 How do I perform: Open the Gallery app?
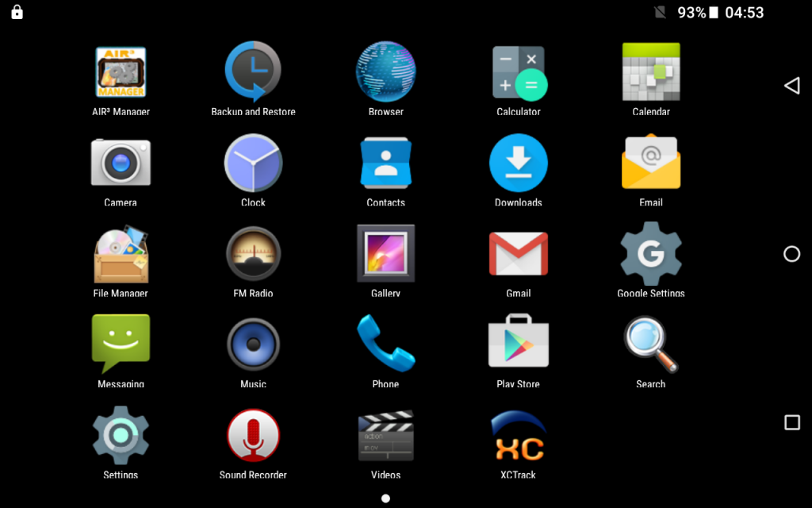[386, 253]
